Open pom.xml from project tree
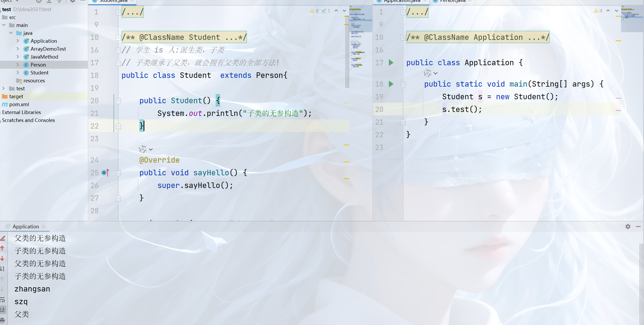 (x=19, y=104)
